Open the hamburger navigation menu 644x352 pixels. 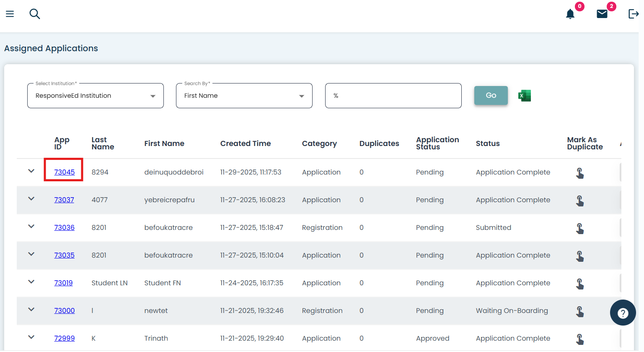[x=10, y=14]
